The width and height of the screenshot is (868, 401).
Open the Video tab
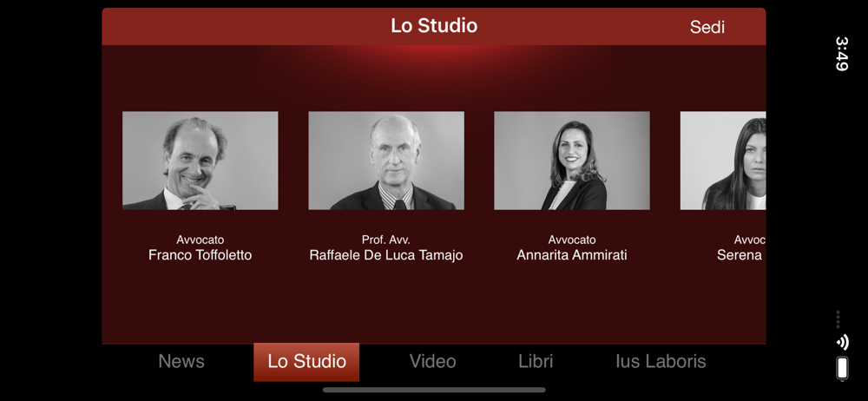coord(433,362)
